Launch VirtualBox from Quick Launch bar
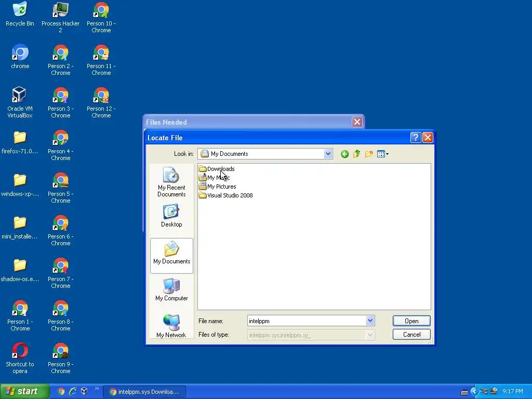 (x=84, y=391)
